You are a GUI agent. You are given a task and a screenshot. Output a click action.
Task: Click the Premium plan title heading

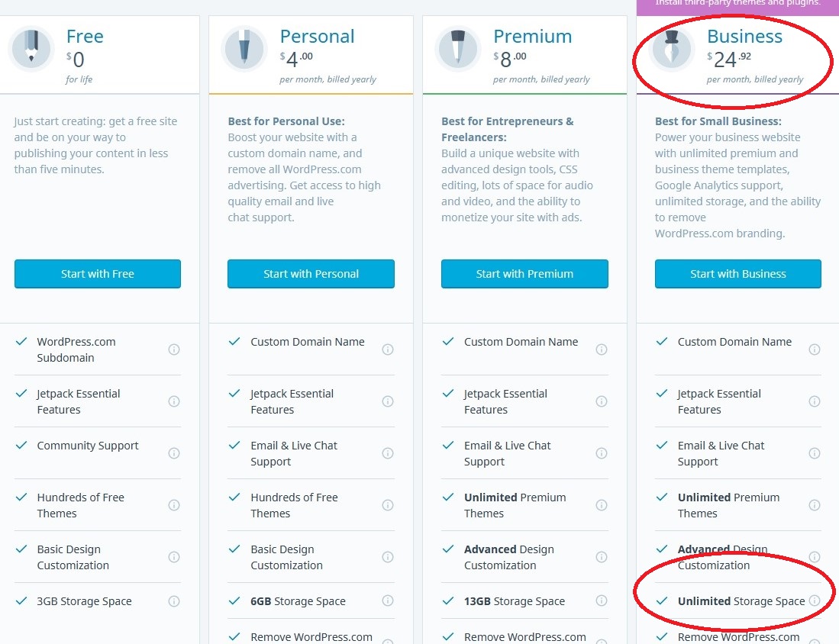tap(532, 37)
